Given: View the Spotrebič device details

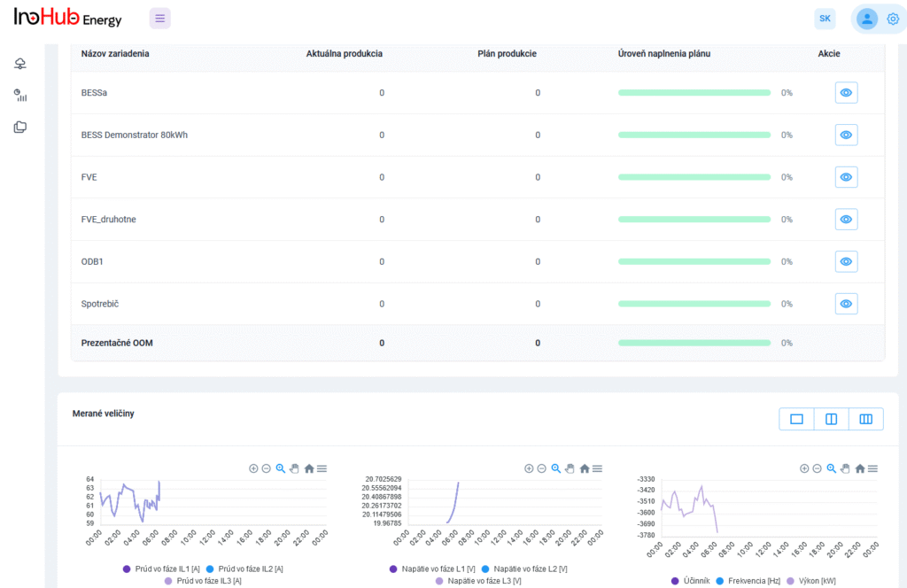Looking at the screenshot, I should pyautogui.click(x=846, y=304).
